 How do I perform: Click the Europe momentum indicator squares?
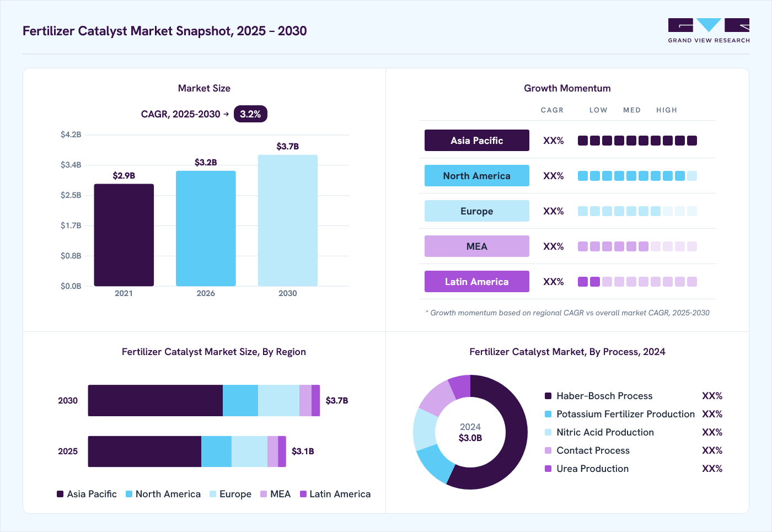coord(637,211)
